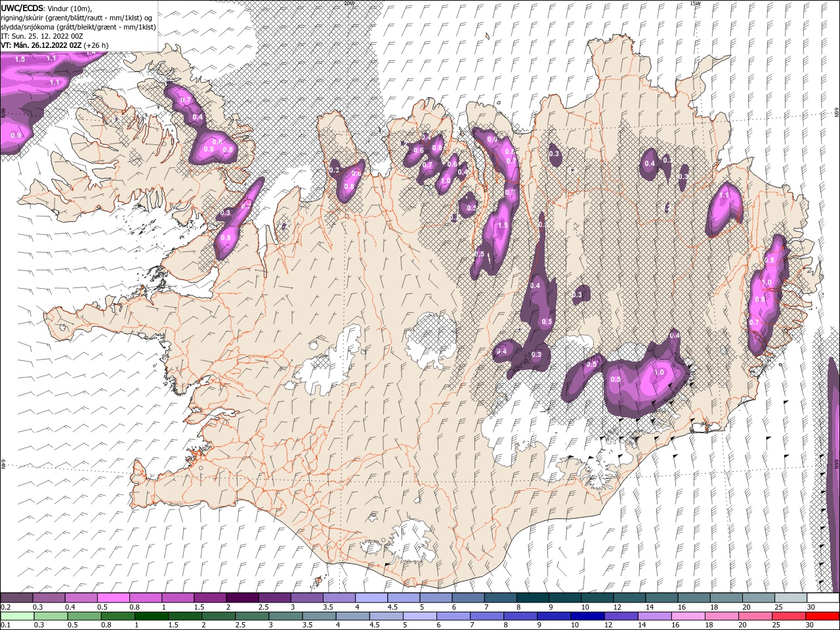Select the rain scale swatch labeled 7
The width and height of the screenshot is (840, 630).
(x=487, y=616)
